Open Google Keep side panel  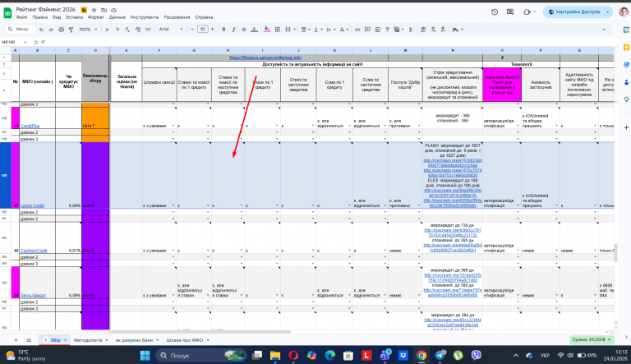[626, 47]
